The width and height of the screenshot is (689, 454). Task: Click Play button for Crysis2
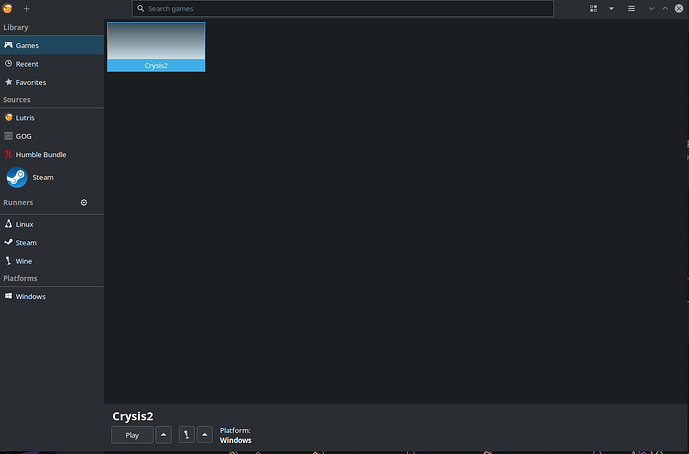(x=132, y=435)
